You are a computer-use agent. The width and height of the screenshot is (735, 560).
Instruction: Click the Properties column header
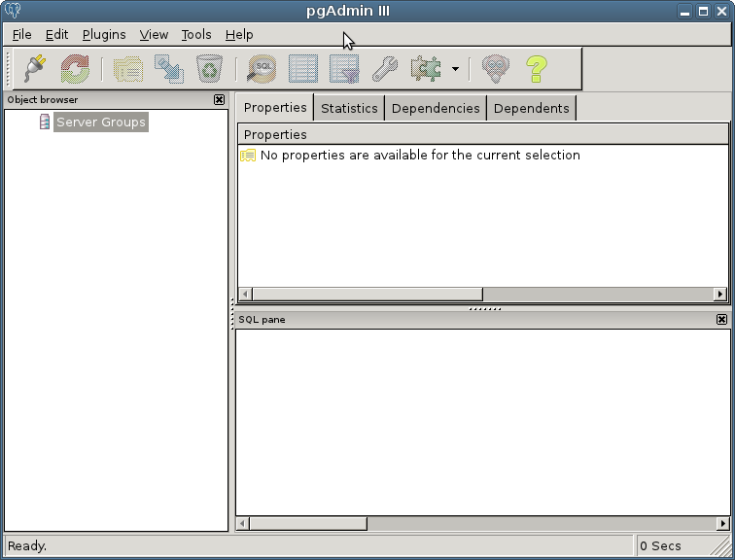[483, 134]
